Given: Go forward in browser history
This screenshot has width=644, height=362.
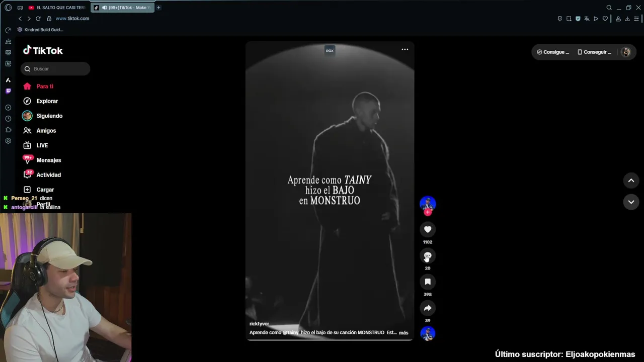Looking at the screenshot, I should coord(29,19).
